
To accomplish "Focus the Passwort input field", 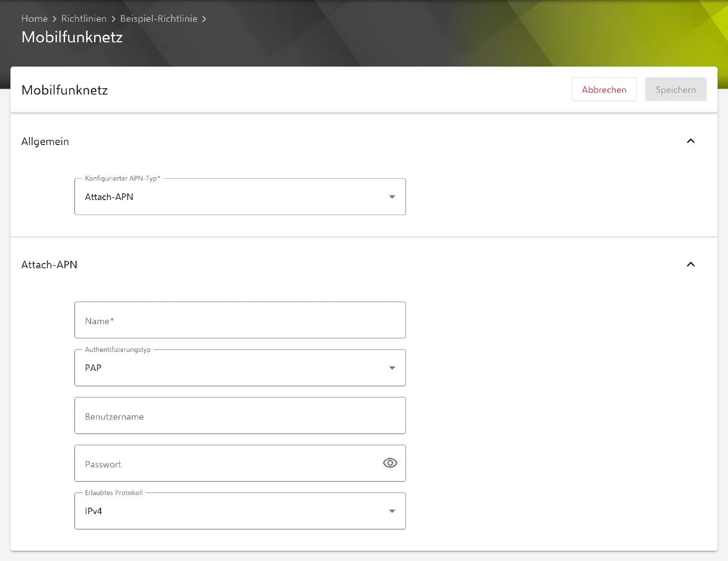I will click(240, 463).
